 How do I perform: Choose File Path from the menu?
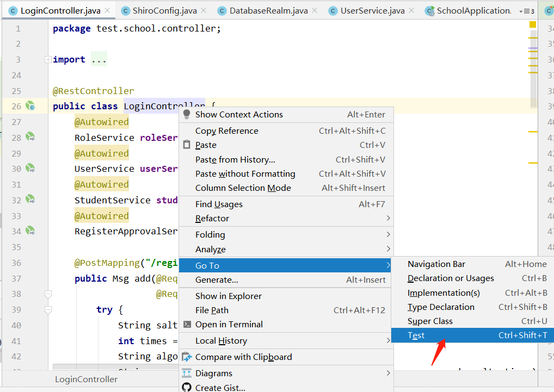click(285, 310)
